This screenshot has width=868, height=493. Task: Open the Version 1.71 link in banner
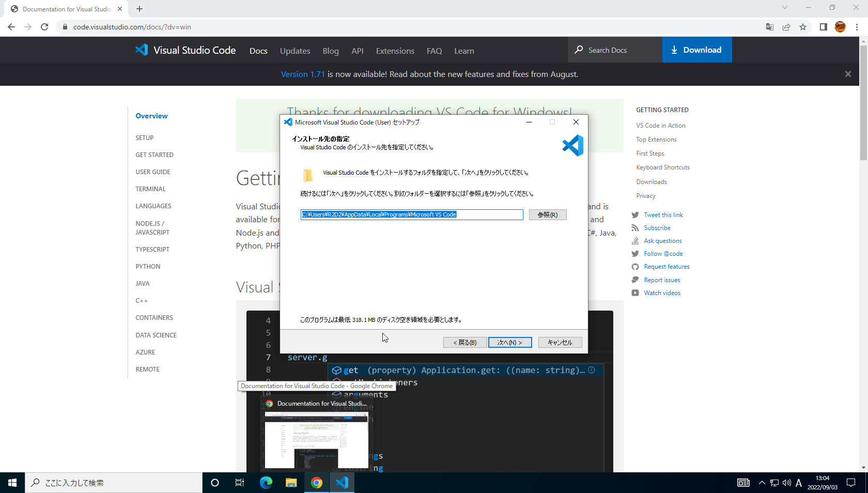(303, 74)
